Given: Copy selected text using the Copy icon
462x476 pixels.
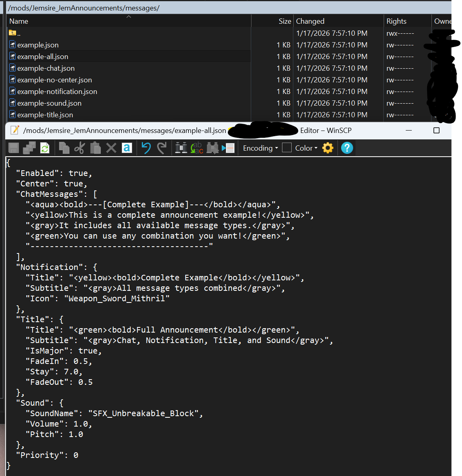Looking at the screenshot, I should point(64,148).
